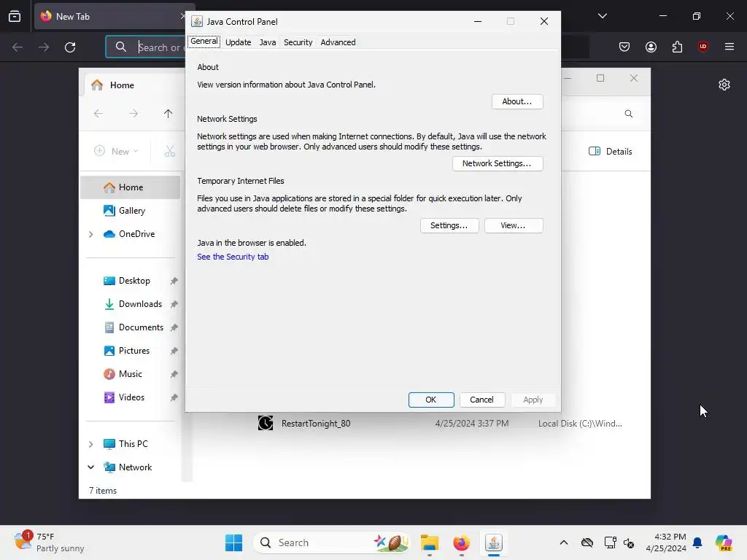Switch to the Update tab
This screenshot has height=560, width=747.
[238, 42]
